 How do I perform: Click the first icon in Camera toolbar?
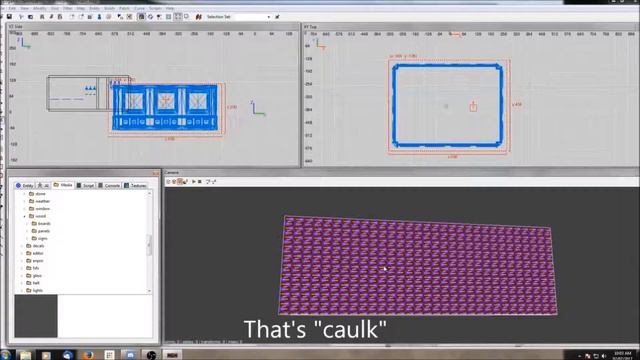tap(168, 182)
